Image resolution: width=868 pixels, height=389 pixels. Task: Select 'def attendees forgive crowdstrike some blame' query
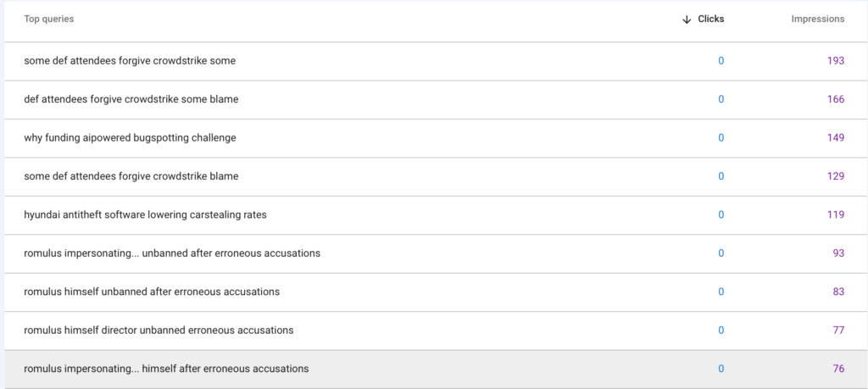click(131, 99)
